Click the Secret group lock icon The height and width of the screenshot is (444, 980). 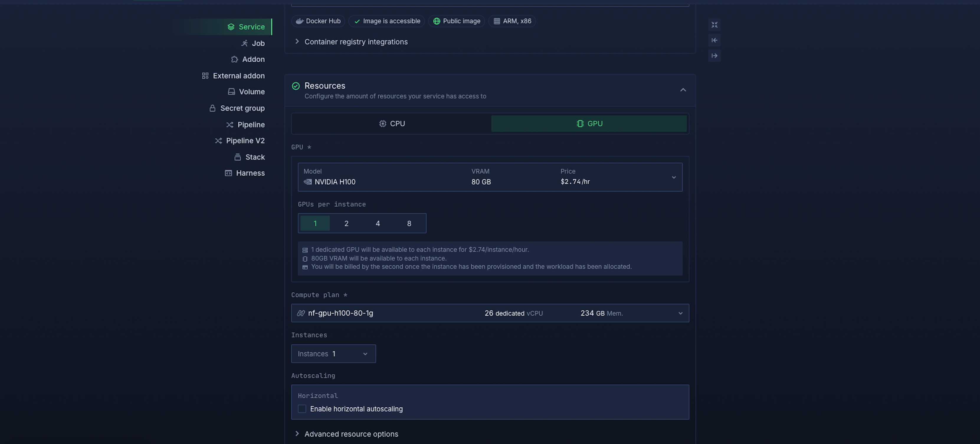tap(213, 108)
